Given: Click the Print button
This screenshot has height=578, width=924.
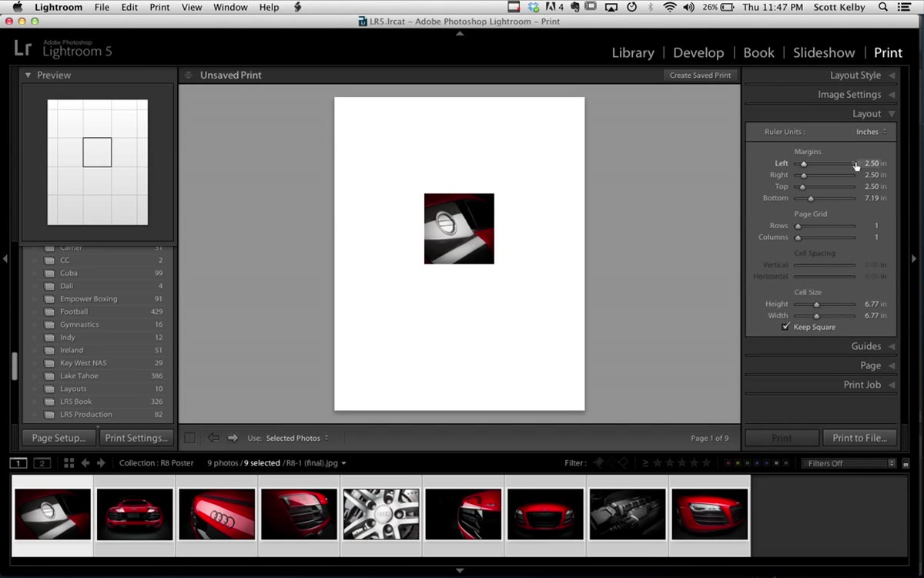Looking at the screenshot, I should coord(782,438).
